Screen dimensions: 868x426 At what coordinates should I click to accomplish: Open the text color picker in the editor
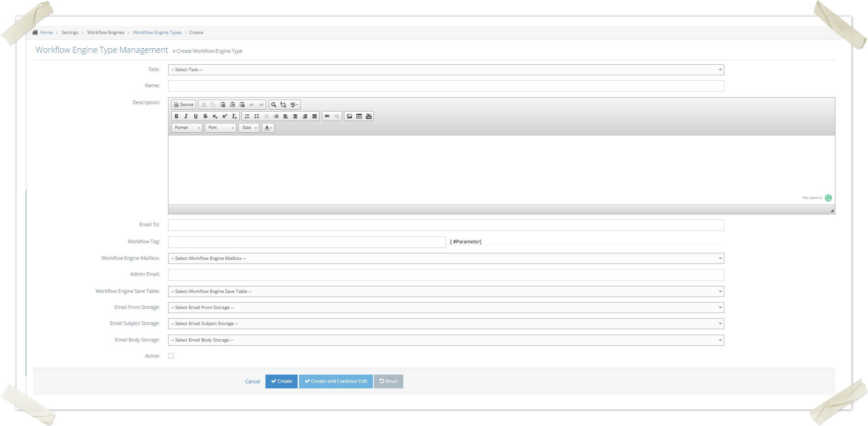tap(268, 128)
